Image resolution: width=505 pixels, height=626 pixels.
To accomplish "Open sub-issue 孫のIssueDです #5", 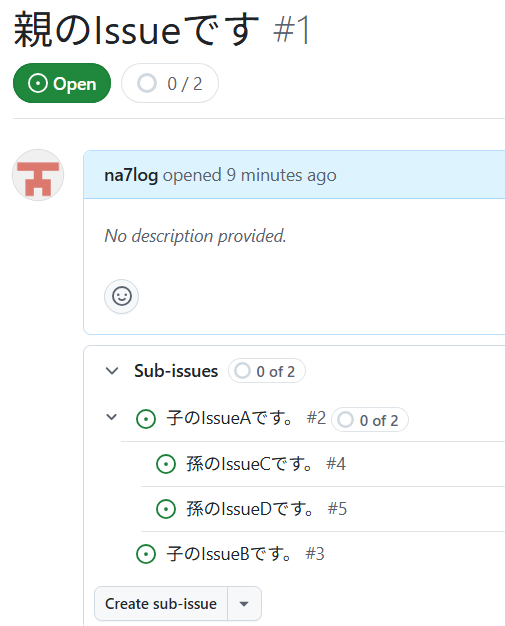I will [x=267, y=509].
